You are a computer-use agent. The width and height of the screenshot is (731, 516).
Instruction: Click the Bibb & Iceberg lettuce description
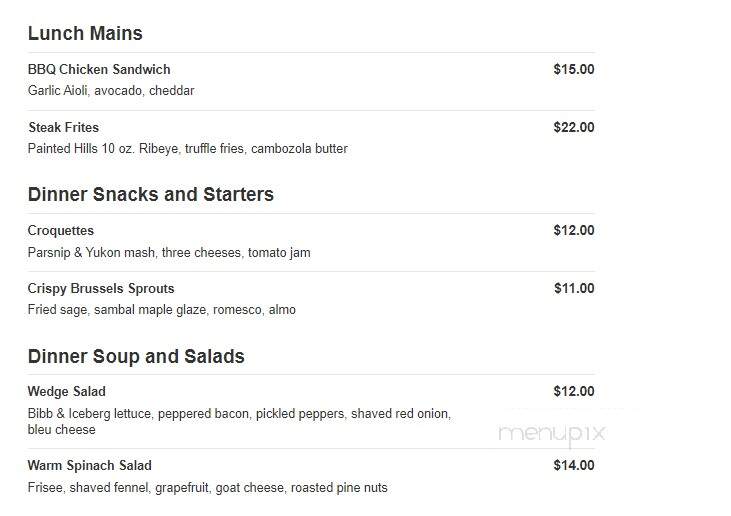coord(239,421)
